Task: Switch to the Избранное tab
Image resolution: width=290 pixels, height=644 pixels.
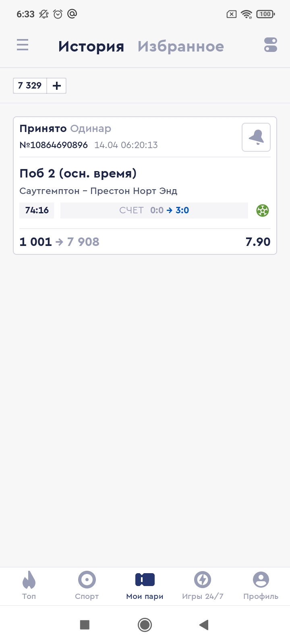Action: tap(180, 47)
